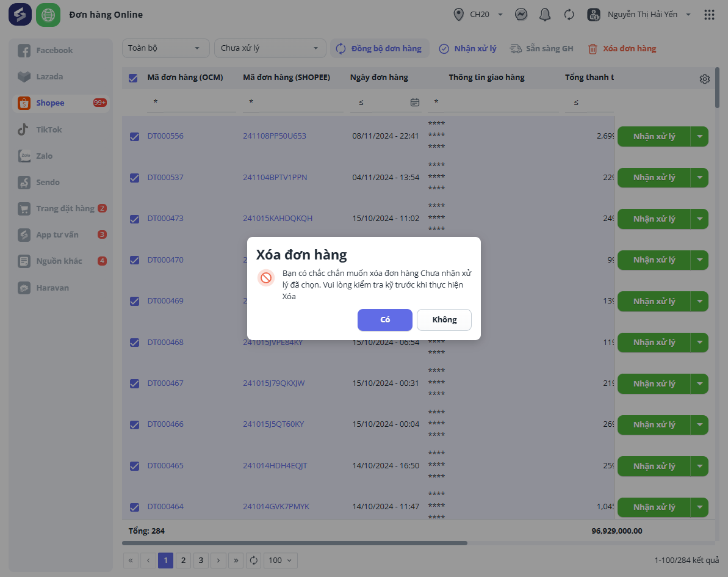The image size is (728, 577).
Task: Click the table reload icon in pagination
Action: tap(253, 561)
